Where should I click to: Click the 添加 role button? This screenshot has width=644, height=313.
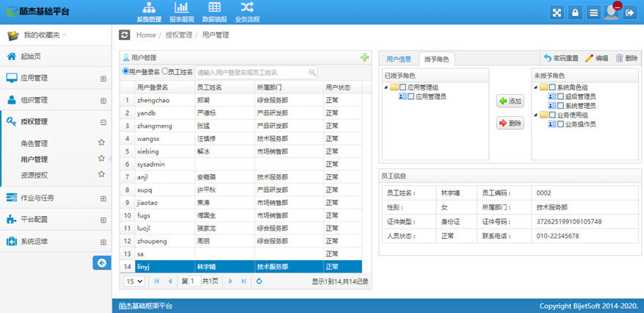(510, 101)
